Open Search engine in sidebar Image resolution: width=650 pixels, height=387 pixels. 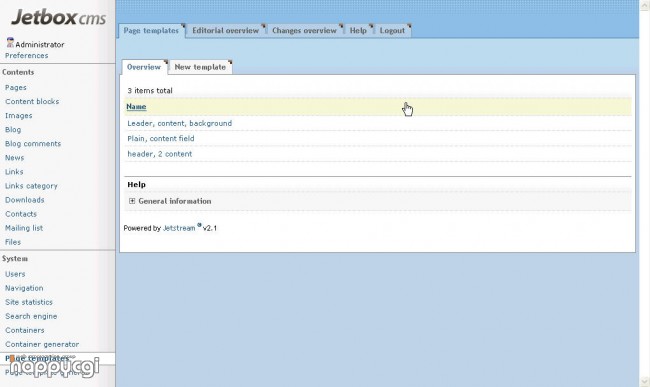(x=31, y=317)
